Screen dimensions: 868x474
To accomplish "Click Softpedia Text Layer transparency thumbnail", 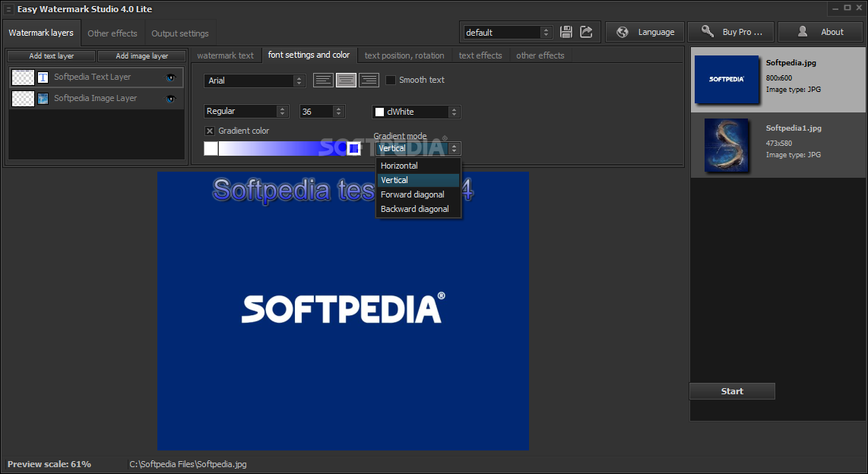I will (24, 77).
